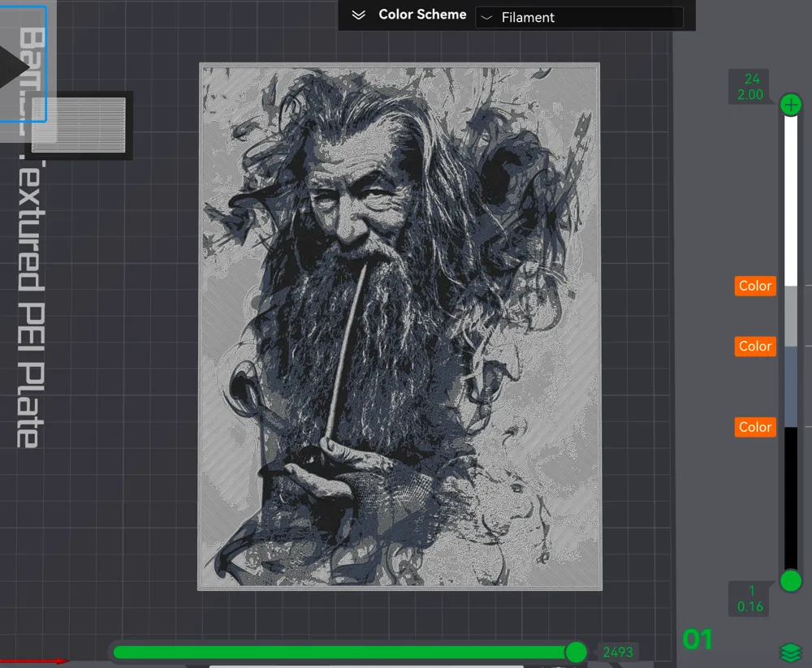The height and width of the screenshot is (668, 812).
Task: Click the plus handle on layer slider
Action: coord(791,106)
